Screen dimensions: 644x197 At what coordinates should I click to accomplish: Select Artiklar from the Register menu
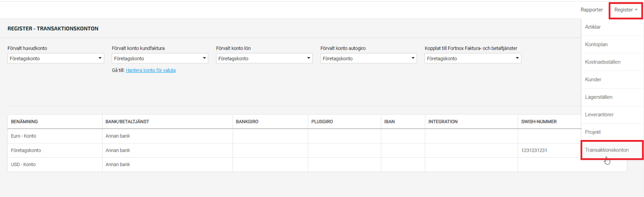click(x=593, y=27)
